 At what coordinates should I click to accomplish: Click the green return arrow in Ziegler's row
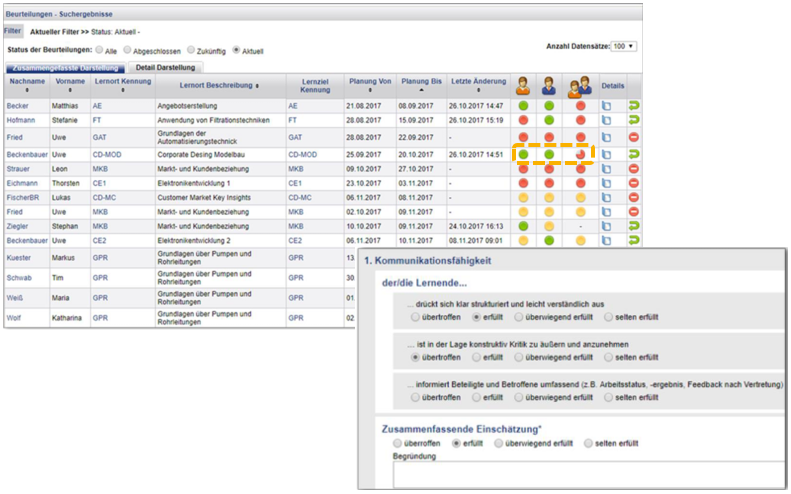634,226
